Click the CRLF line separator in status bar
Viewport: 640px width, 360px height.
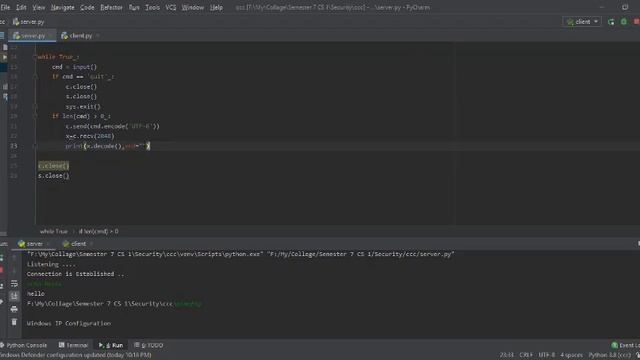click(x=526, y=355)
